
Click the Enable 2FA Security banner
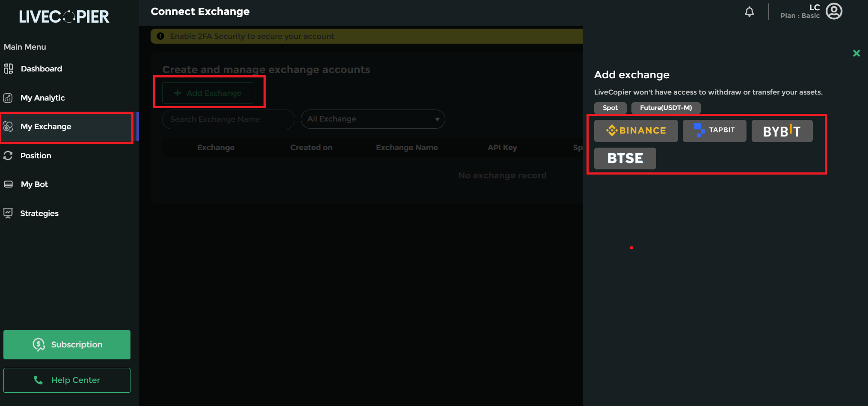pos(367,36)
